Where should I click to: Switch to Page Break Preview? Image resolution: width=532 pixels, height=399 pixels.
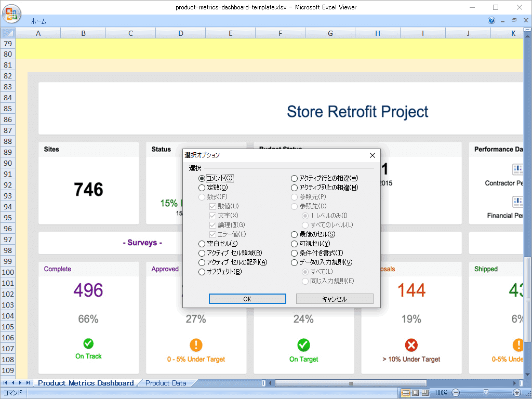[x=425, y=393]
